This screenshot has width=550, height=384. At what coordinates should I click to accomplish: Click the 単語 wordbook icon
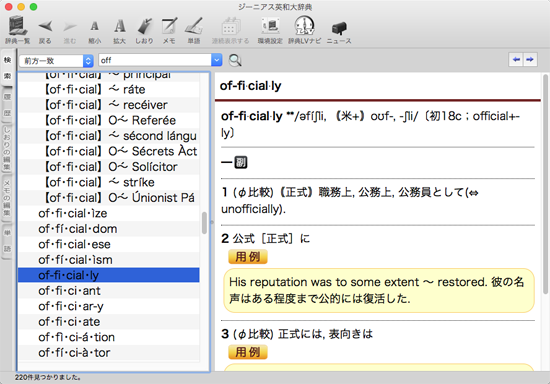pyautogui.click(x=194, y=26)
